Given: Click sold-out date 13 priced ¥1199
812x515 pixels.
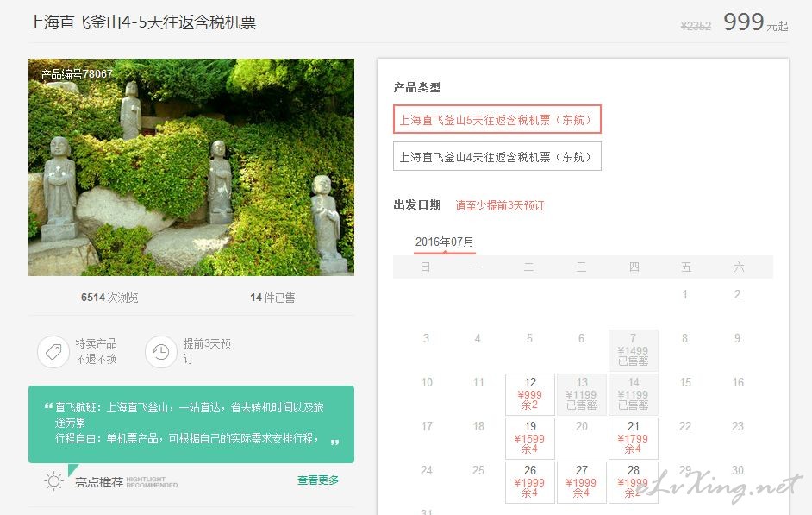Looking at the screenshot, I should 582,394.
